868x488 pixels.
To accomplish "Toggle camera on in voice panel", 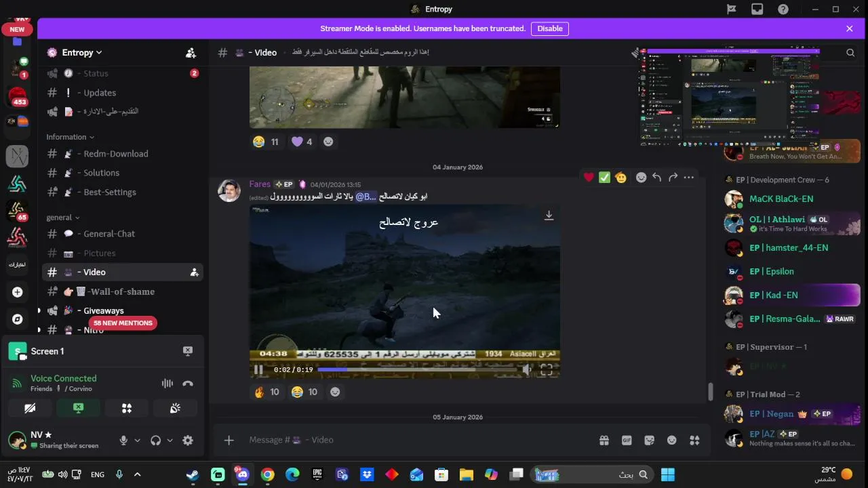I will pos(30,408).
